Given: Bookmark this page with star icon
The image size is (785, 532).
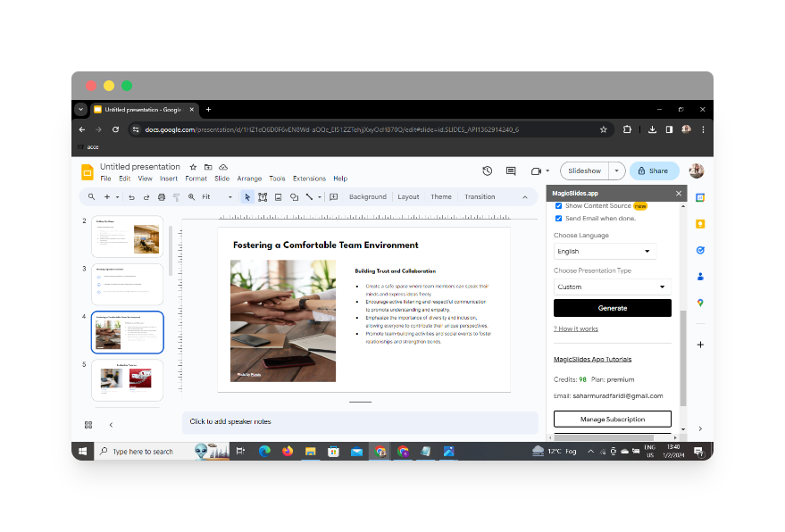Looking at the screenshot, I should coord(604,129).
